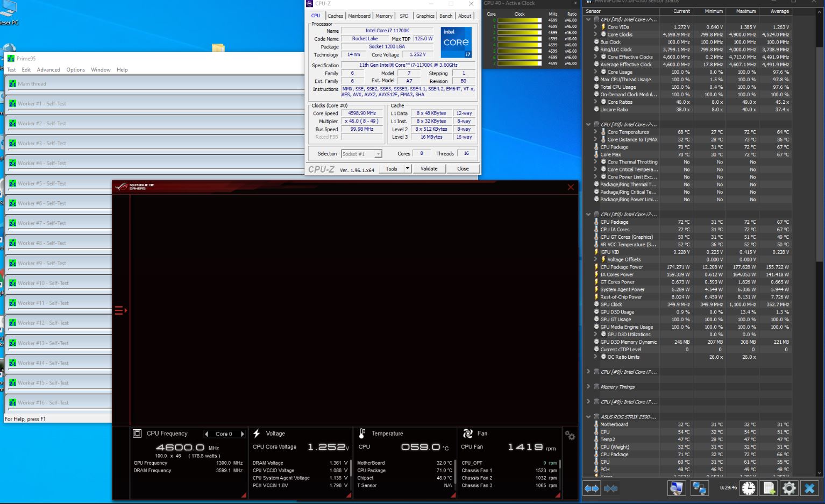Switch to CPU-Z Bench tab
The height and width of the screenshot is (504, 825).
[446, 16]
